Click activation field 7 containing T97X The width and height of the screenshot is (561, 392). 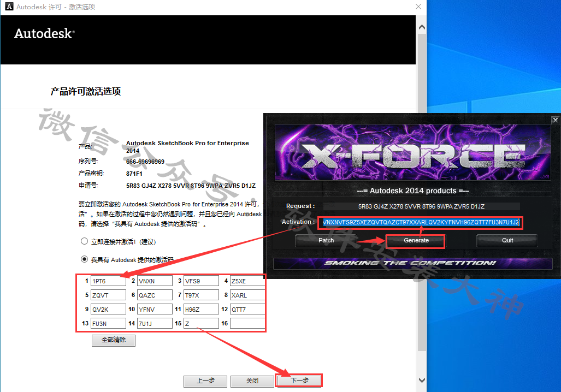tap(201, 295)
